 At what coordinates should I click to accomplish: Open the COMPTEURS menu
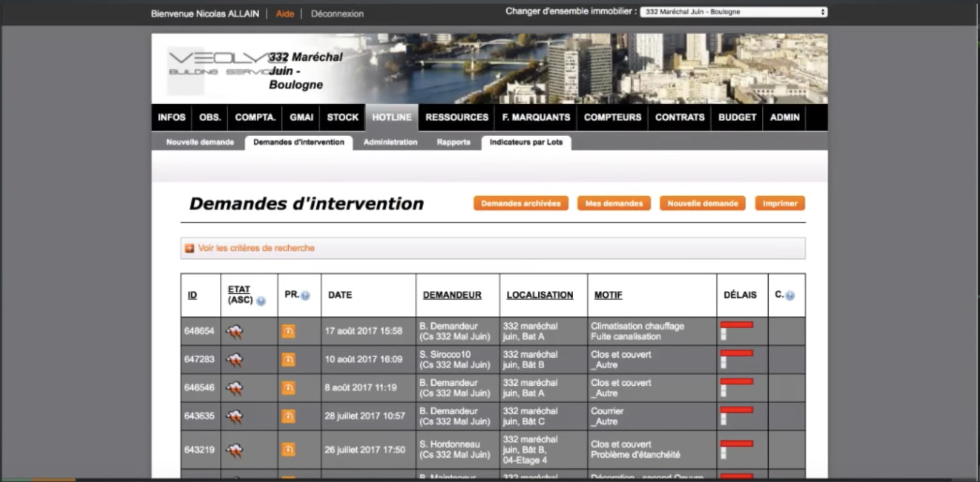[x=612, y=117]
